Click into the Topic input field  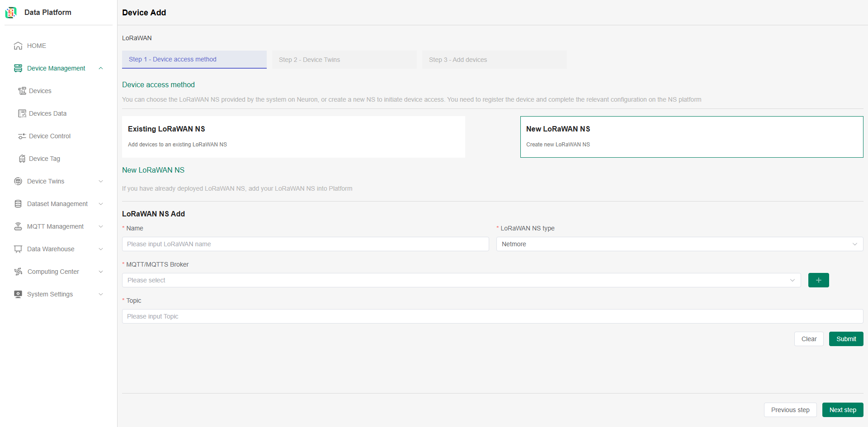coord(492,316)
